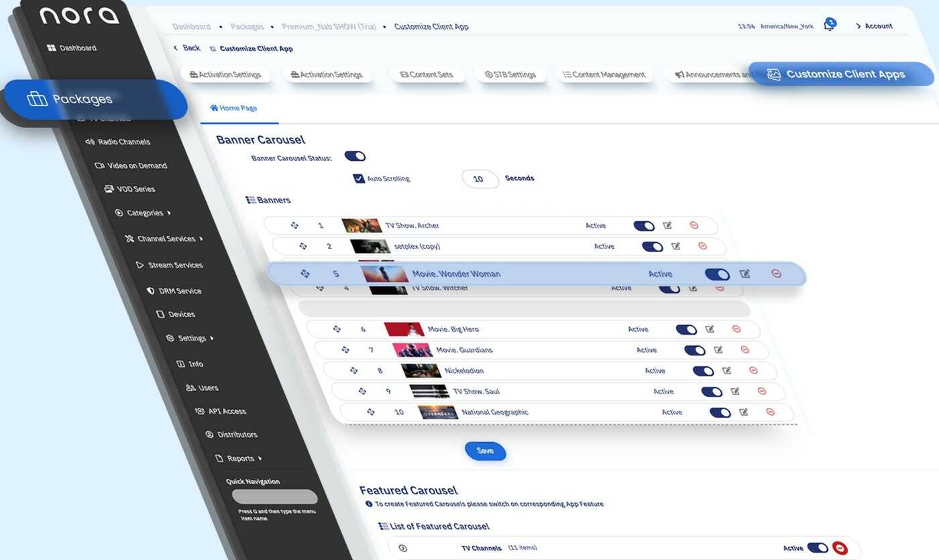Remove the Movie. Big Hero banner
This screenshot has width=939, height=560.
[x=736, y=329]
